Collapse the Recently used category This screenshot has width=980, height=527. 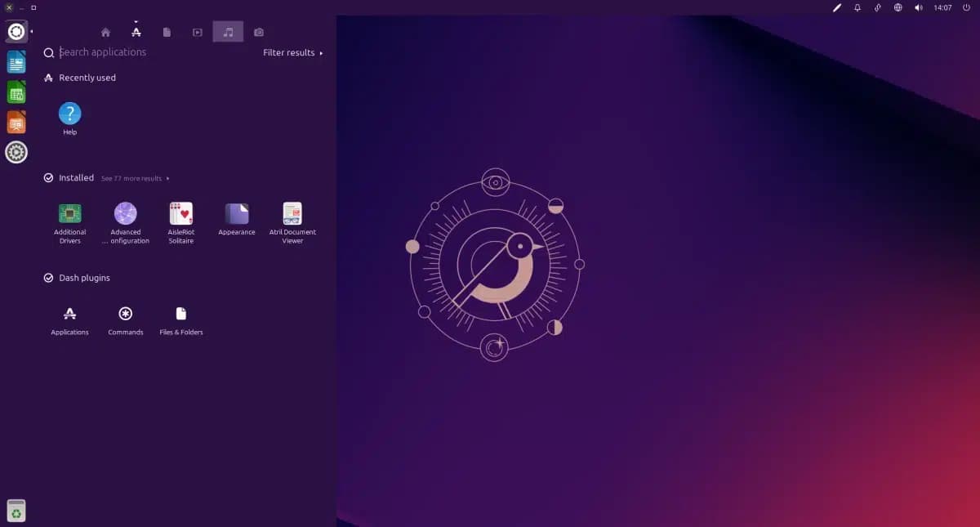tap(80, 78)
